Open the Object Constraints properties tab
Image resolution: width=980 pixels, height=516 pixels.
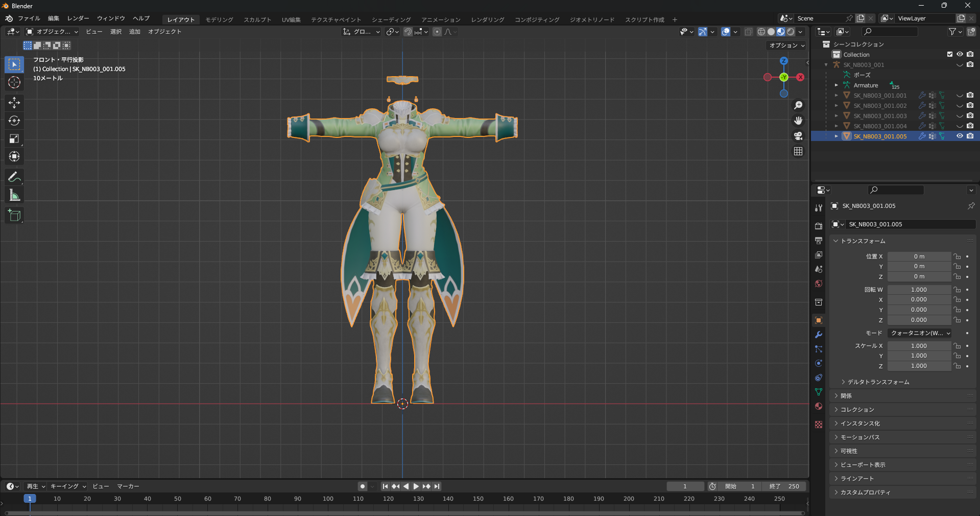pos(819,378)
